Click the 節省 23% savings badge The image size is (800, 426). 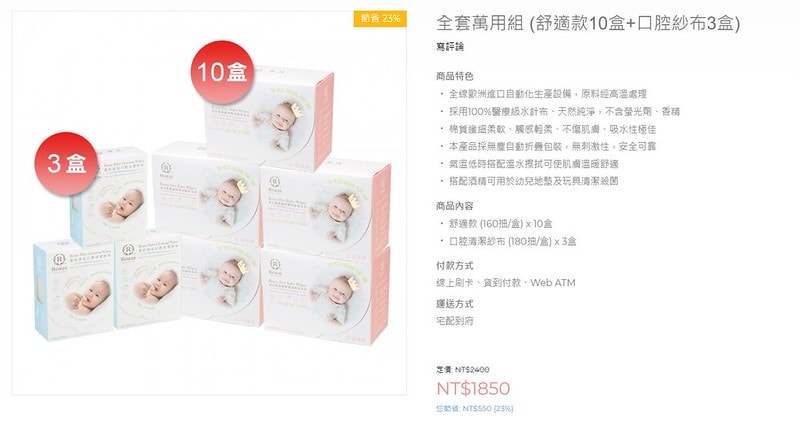pyautogui.click(x=380, y=18)
